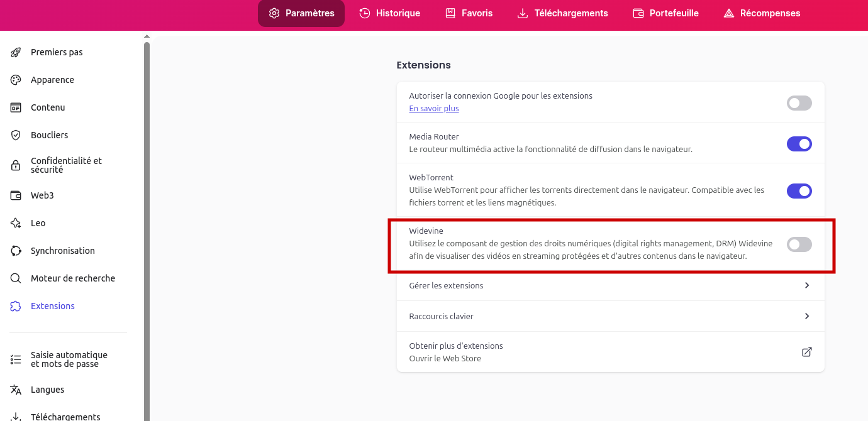
Task: Click the sidebar scroll-up arrow
Action: tap(147, 36)
